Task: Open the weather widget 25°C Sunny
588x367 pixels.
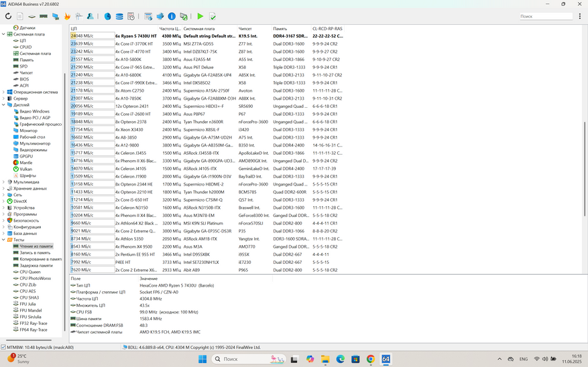Action: [x=18, y=359]
